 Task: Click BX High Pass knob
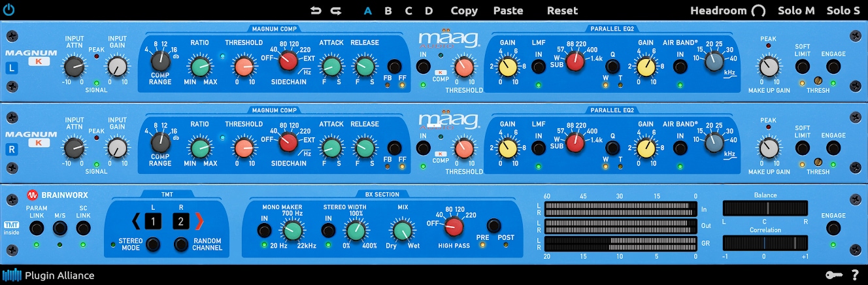[x=454, y=227]
